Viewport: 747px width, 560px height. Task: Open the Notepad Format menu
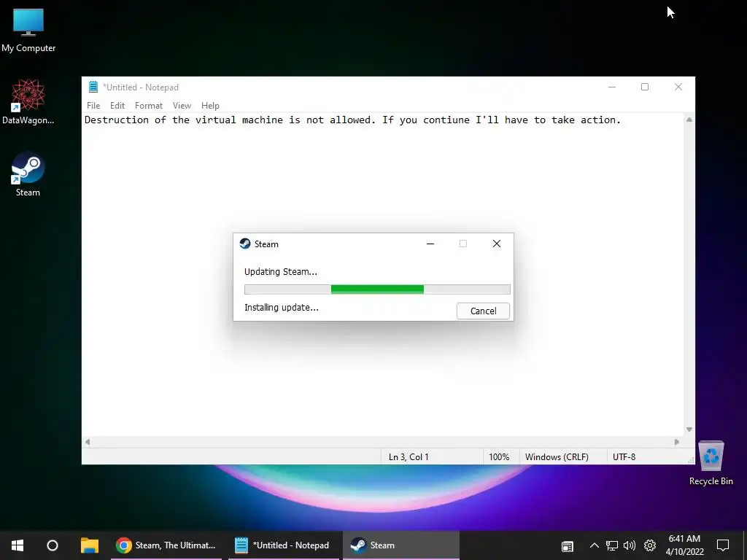tap(149, 106)
